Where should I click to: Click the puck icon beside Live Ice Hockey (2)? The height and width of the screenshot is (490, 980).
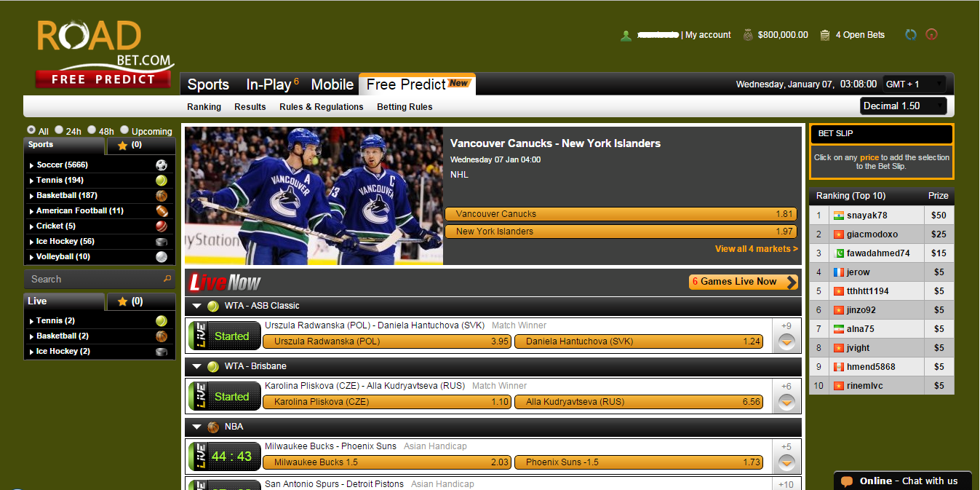tap(162, 352)
